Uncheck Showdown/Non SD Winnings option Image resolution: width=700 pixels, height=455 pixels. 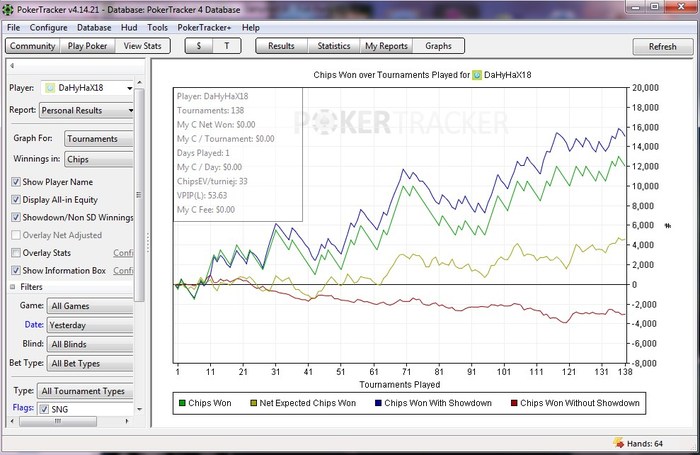(x=16, y=217)
